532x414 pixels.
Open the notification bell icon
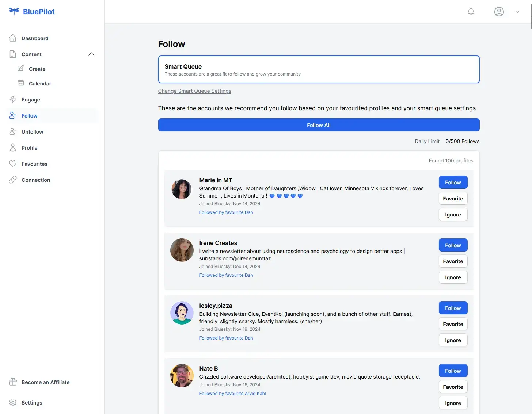click(471, 11)
